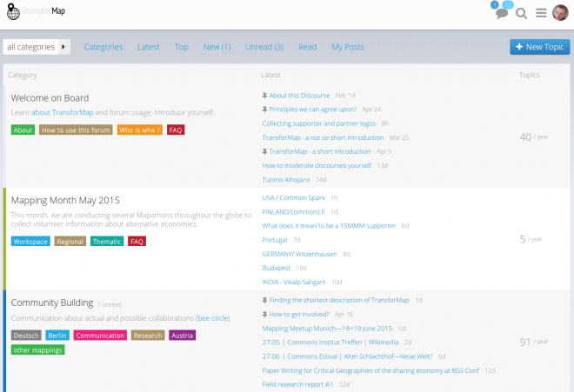Select the Regional subcategory tag
The width and height of the screenshot is (574, 392).
pos(70,242)
